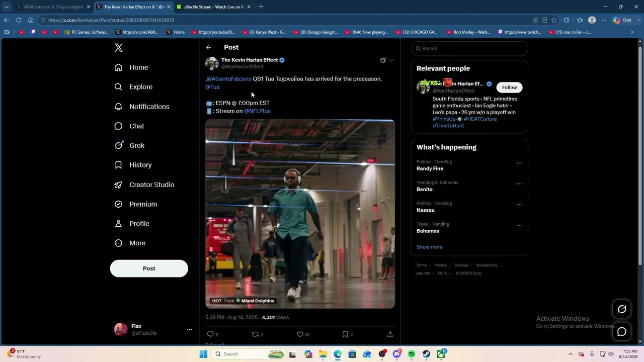644x362 pixels.
Task: Click the address bar URL
Action: click(111, 20)
